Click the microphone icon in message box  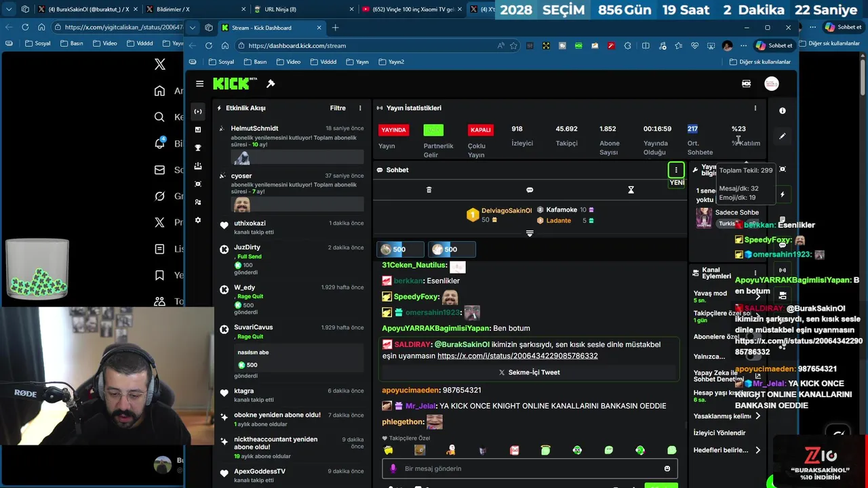pyautogui.click(x=393, y=468)
